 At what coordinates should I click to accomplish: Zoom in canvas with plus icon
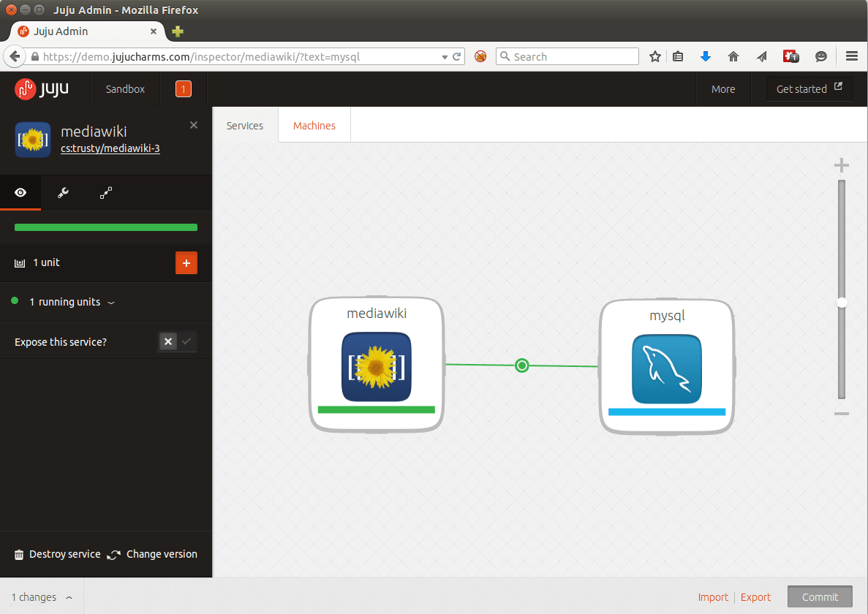tap(842, 165)
